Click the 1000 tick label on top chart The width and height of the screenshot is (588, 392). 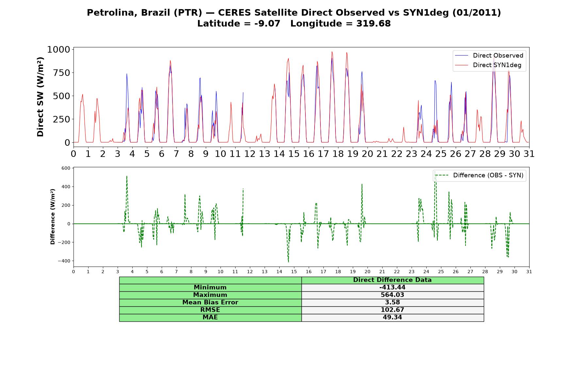(x=58, y=50)
